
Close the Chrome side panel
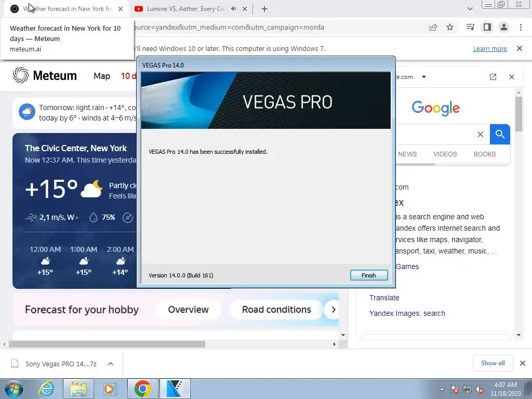click(x=512, y=77)
